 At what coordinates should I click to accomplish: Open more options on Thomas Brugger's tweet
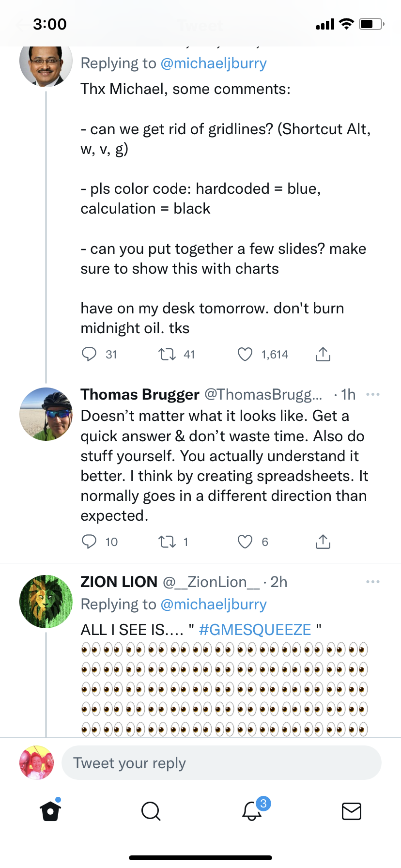[x=373, y=394]
